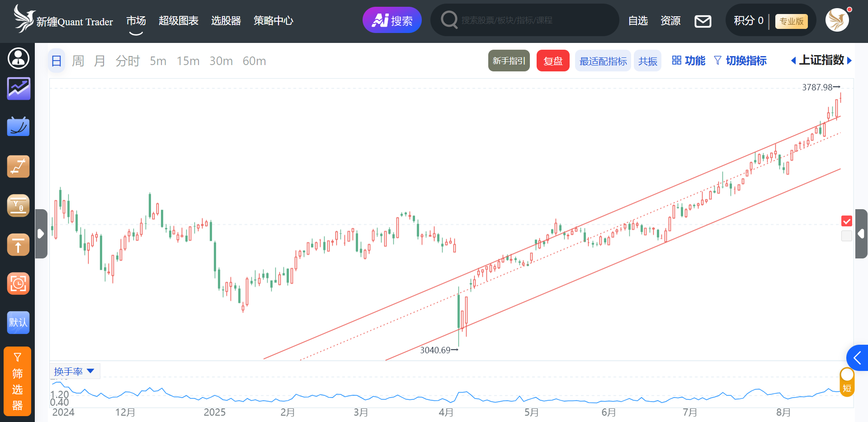Switch to the 周 weekly period tab
868x422 pixels.
(x=78, y=61)
